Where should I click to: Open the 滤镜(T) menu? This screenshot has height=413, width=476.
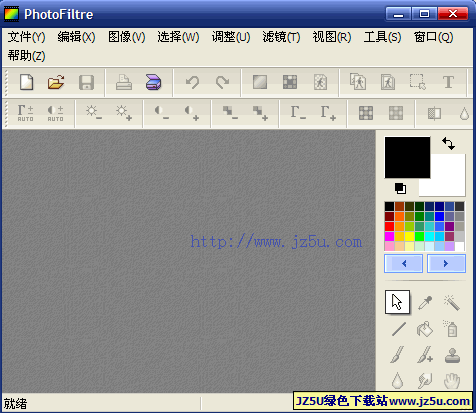(281, 37)
